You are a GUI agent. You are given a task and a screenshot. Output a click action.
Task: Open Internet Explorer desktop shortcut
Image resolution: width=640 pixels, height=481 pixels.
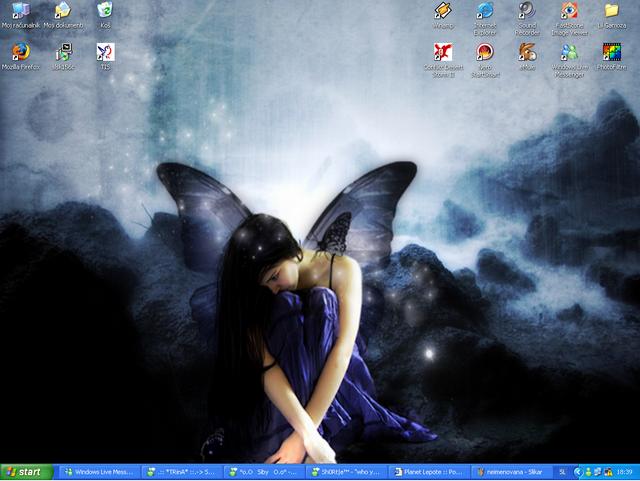click(485, 11)
